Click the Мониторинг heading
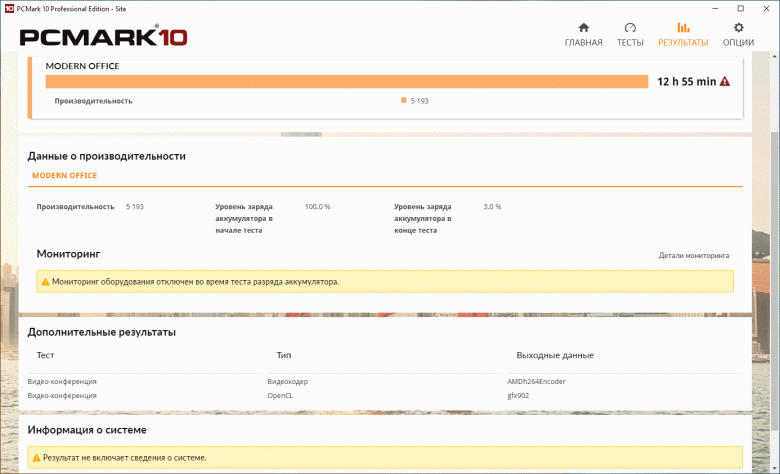This screenshot has height=474, width=780. point(68,254)
